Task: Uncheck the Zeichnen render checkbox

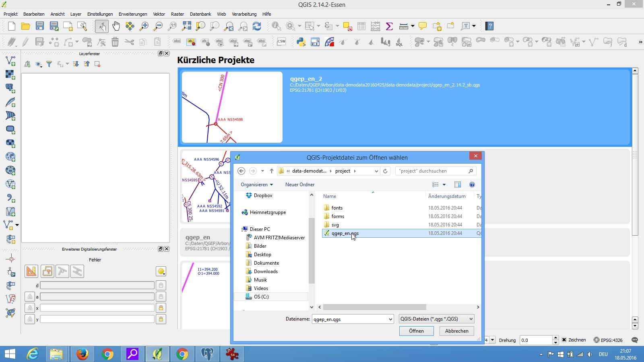Action: pos(564,340)
